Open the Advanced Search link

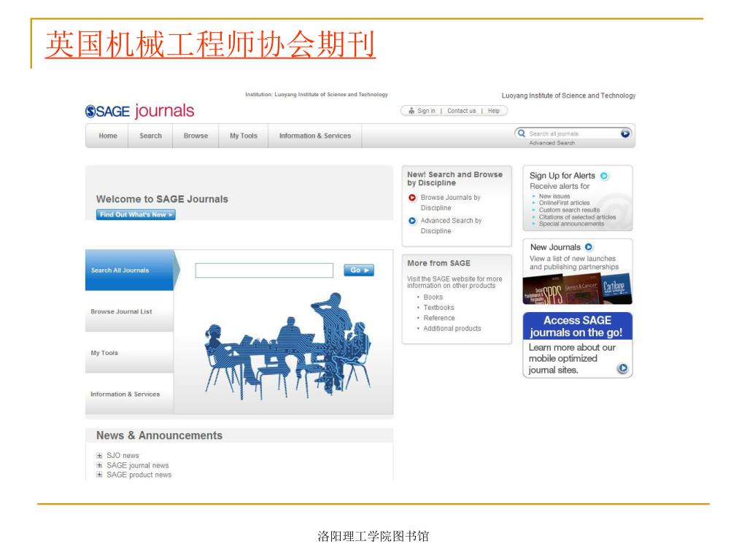pos(551,143)
